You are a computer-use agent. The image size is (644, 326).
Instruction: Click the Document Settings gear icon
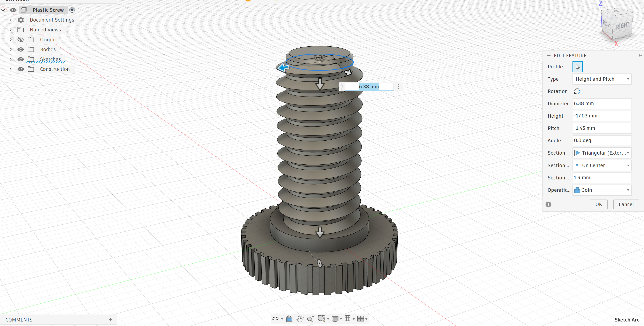click(x=21, y=20)
